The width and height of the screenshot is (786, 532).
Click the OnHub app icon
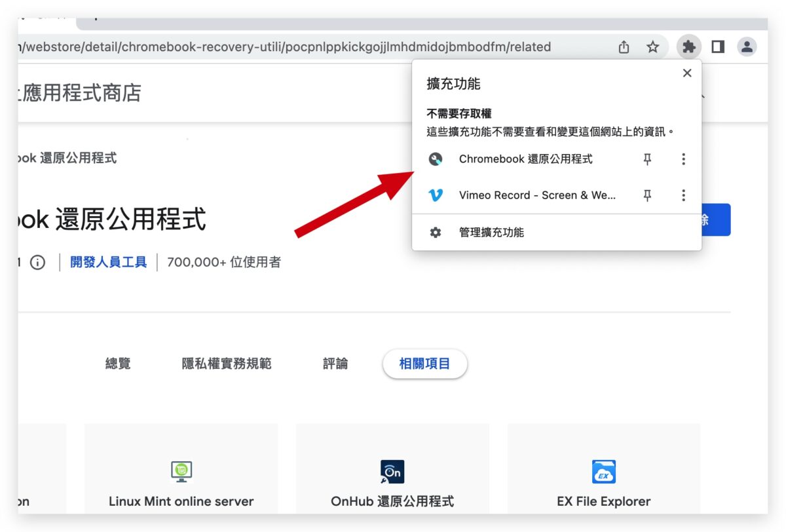coord(392,471)
